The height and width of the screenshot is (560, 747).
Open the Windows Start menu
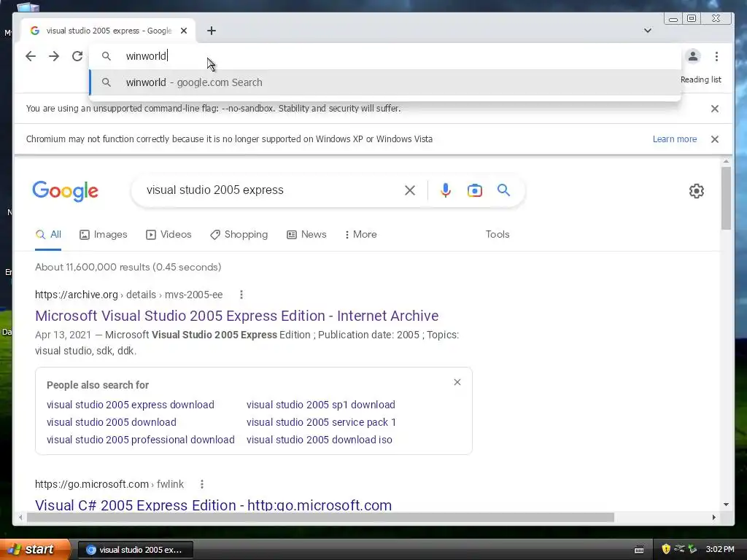[x=35, y=550]
